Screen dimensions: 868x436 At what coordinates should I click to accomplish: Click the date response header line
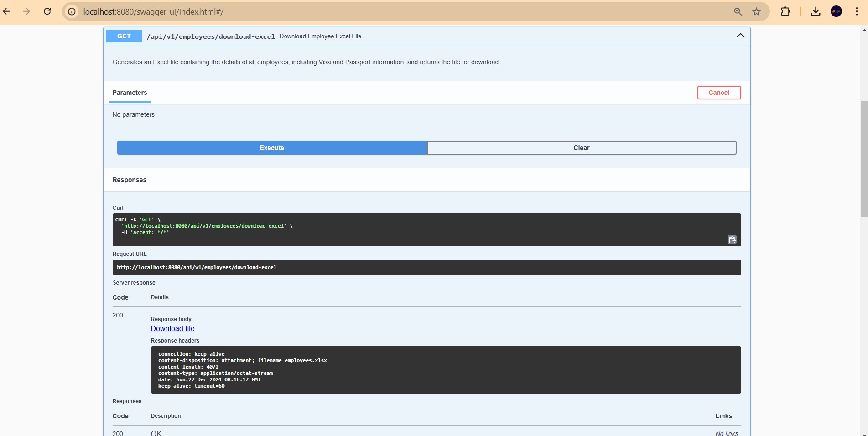(x=209, y=379)
